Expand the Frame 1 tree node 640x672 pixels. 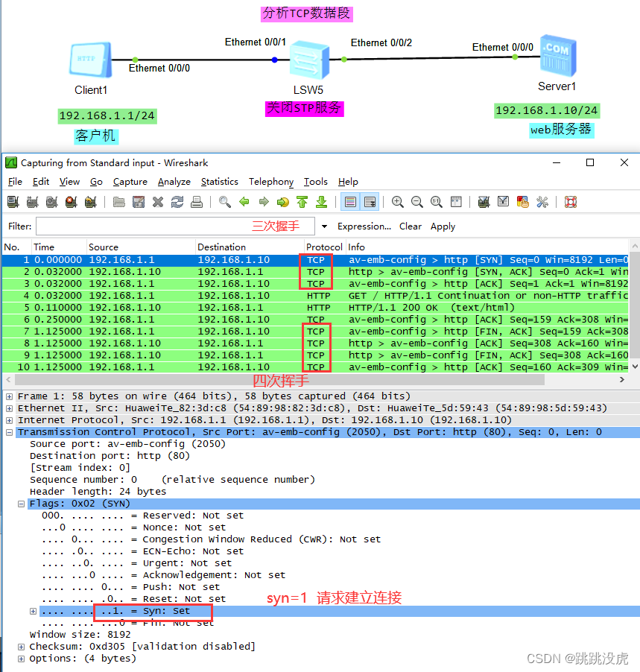(9, 396)
